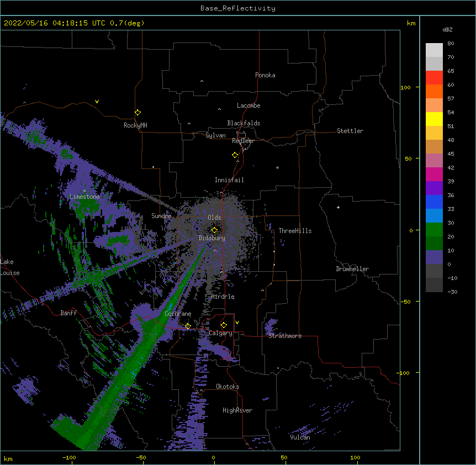Select the 80 value on the dBZ legend
476x465 pixels.
point(451,44)
